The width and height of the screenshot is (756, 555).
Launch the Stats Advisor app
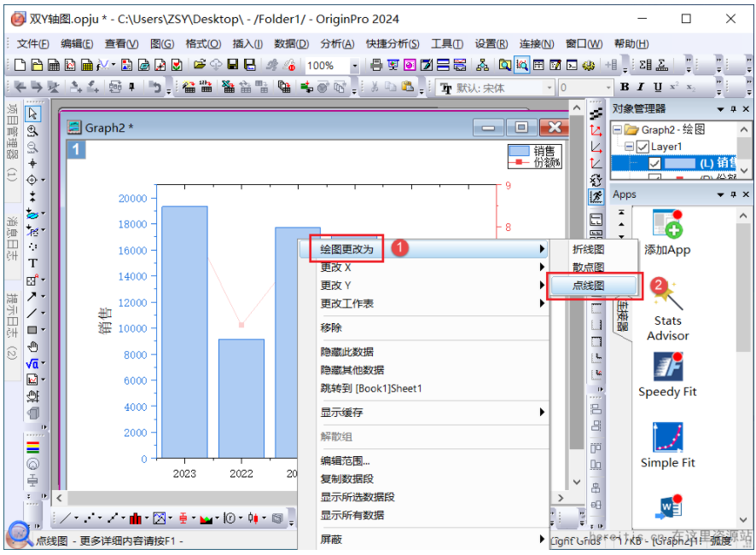click(668, 310)
